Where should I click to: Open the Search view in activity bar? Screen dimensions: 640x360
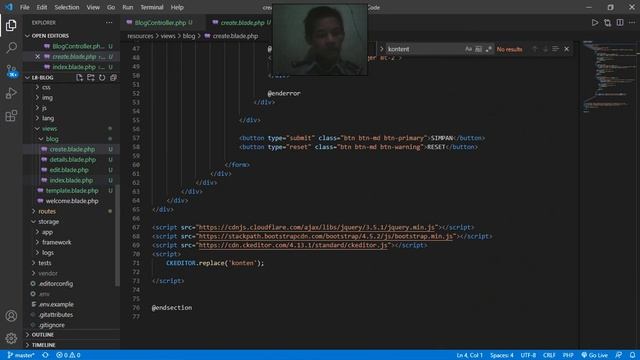coord(11,47)
